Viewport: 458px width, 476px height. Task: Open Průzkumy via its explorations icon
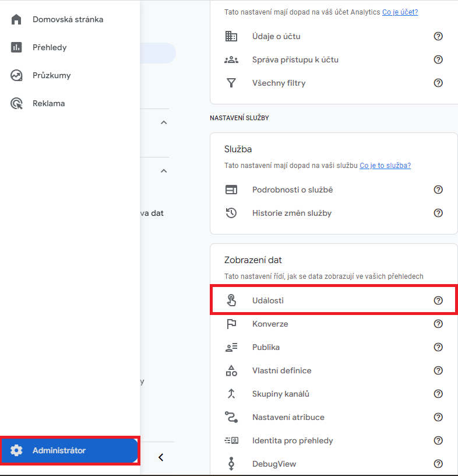[x=16, y=75]
